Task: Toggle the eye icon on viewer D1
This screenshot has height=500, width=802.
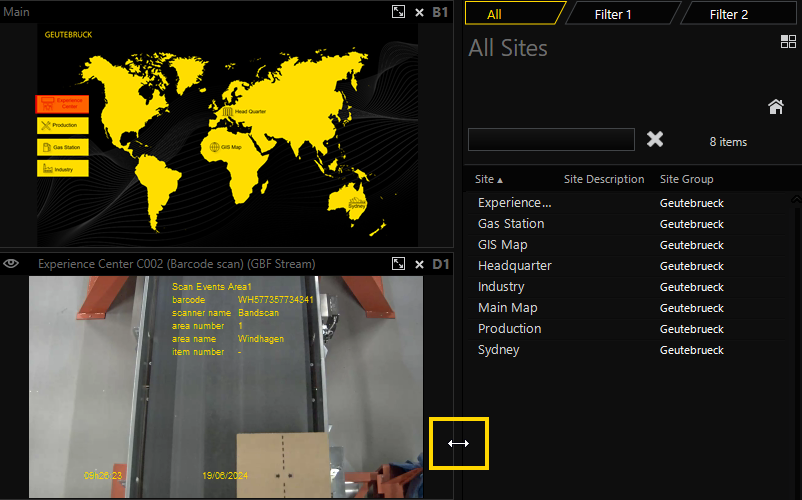Action: coord(12,264)
